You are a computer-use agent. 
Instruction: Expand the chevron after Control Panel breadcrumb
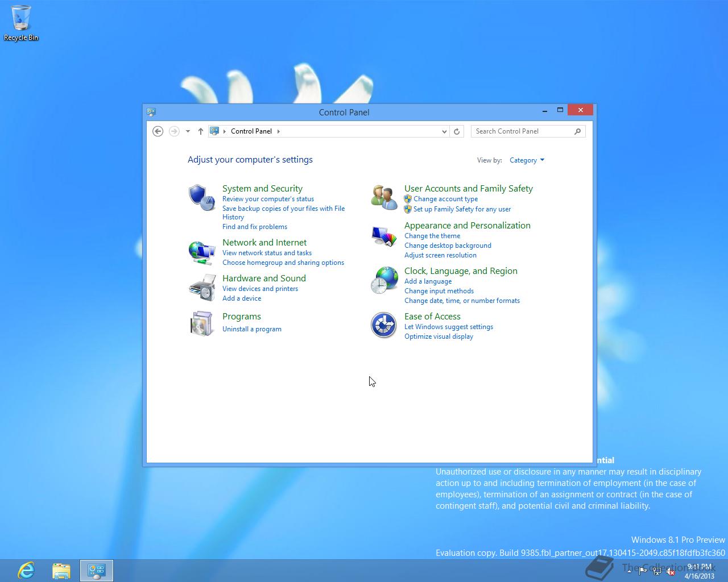[x=279, y=131]
